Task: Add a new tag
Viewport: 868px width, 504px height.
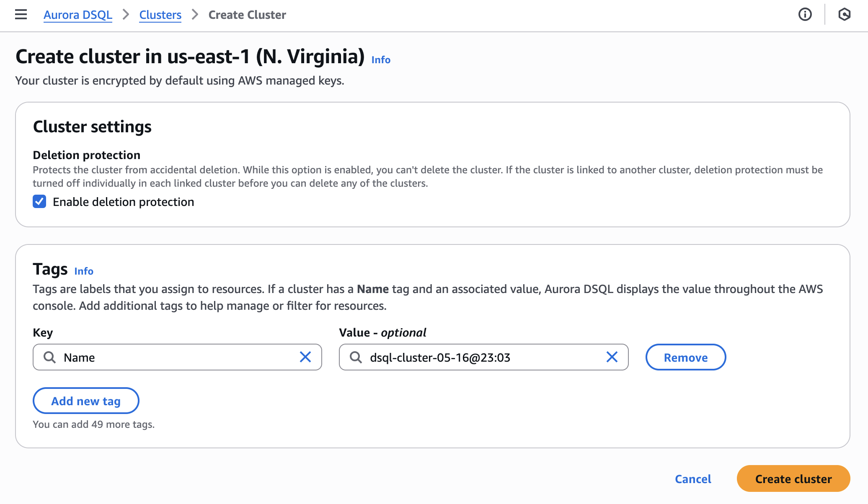Action: pos(86,401)
